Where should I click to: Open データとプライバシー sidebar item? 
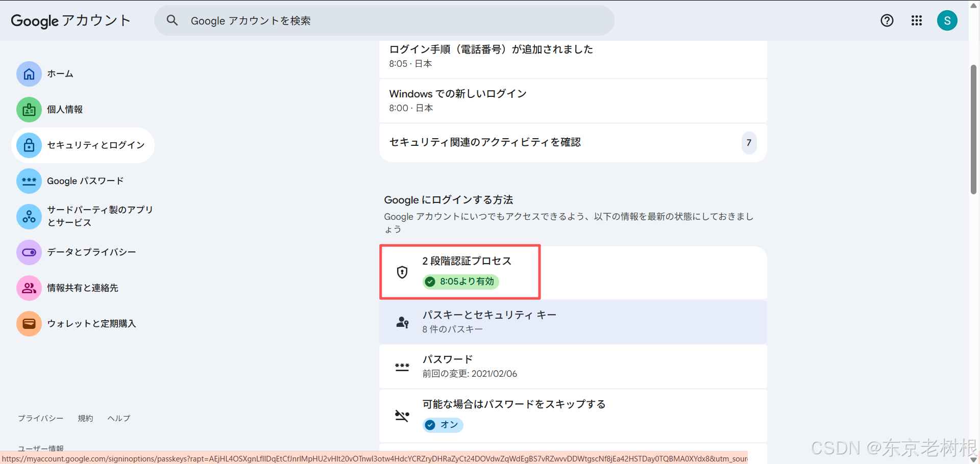coord(83,252)
